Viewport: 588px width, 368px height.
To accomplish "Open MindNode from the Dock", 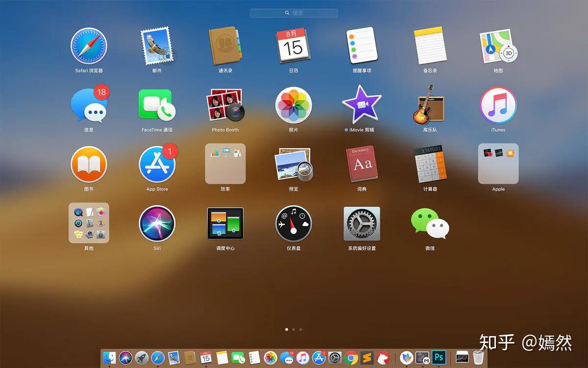I will tap(406, 358).
